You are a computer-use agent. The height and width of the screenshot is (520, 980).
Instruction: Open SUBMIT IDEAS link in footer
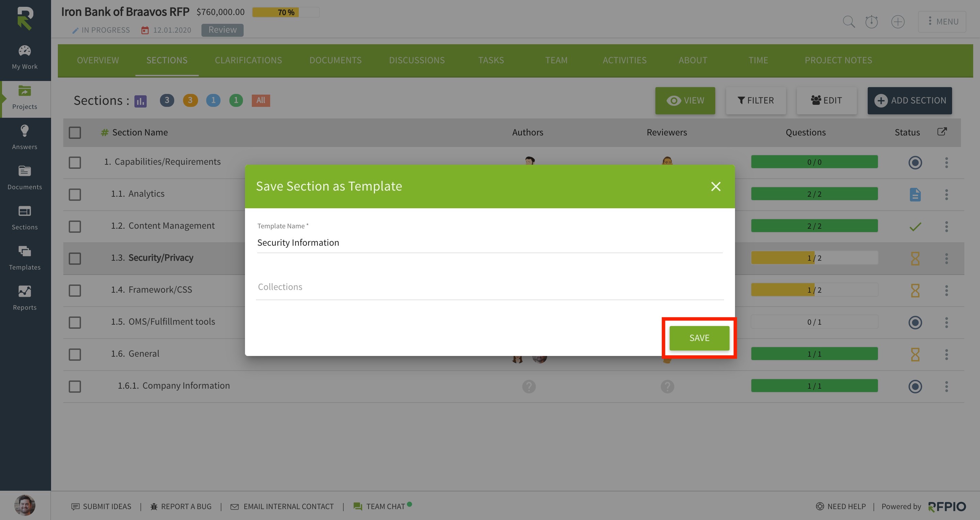point(101,506)
